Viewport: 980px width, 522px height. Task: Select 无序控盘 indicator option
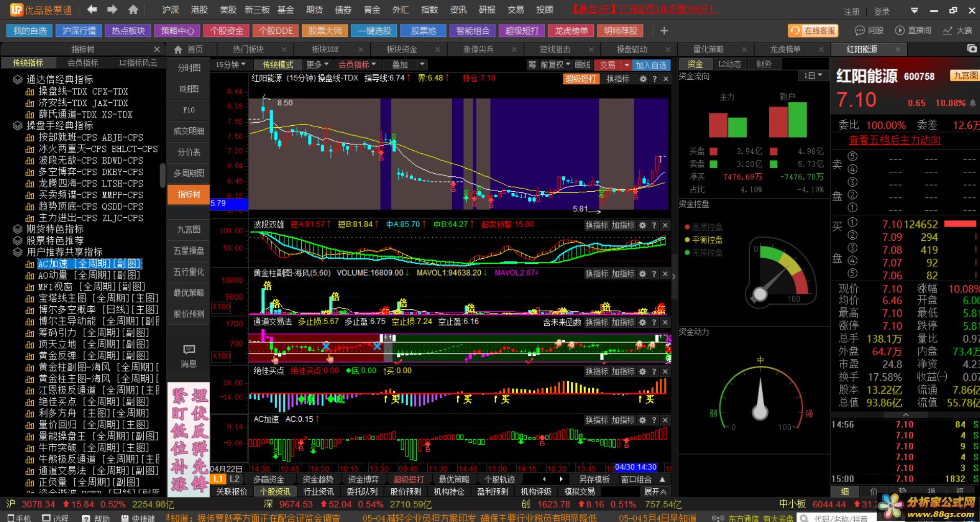(703, 253)
